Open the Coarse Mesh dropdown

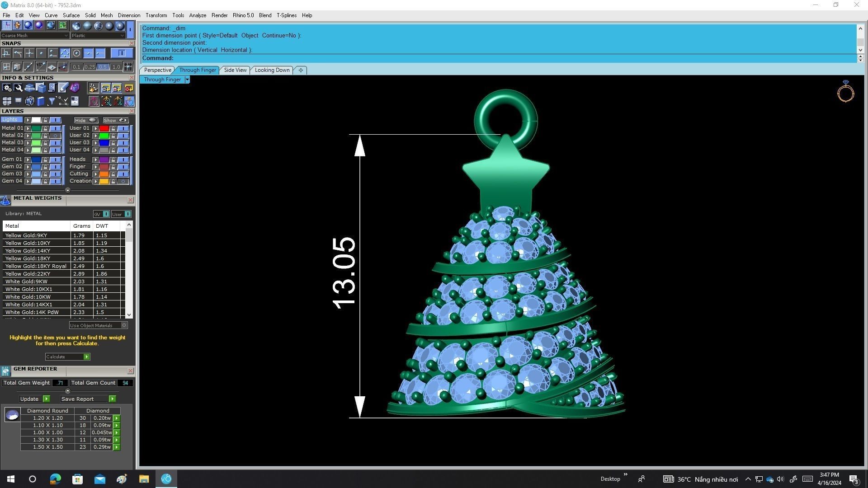pos(35,35)
